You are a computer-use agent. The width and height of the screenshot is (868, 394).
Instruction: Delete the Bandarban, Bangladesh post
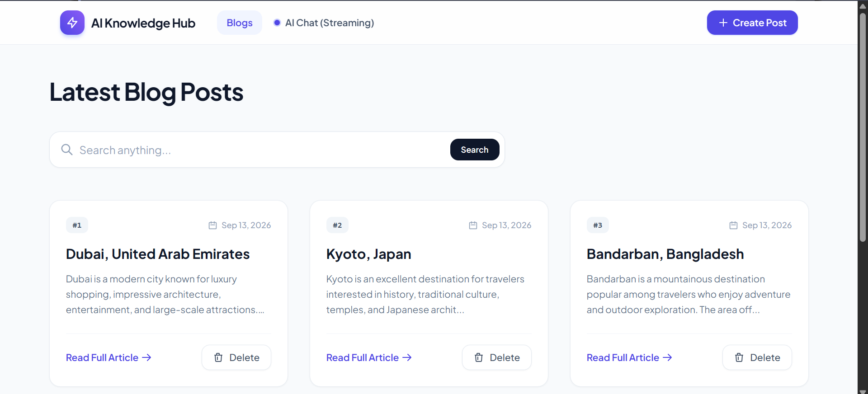[x=757, y=357]
